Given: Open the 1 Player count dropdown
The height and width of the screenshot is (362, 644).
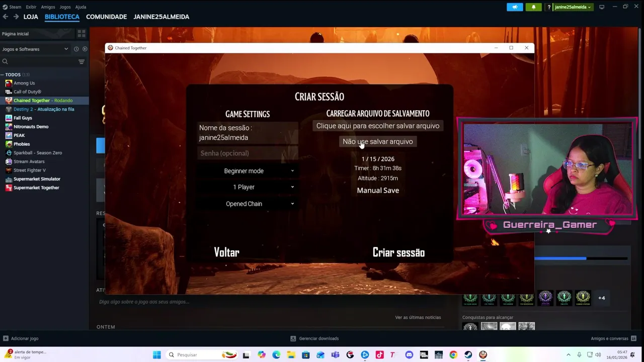Looking at the screenshot, I should pyautogui.click(x=247, y=187).
